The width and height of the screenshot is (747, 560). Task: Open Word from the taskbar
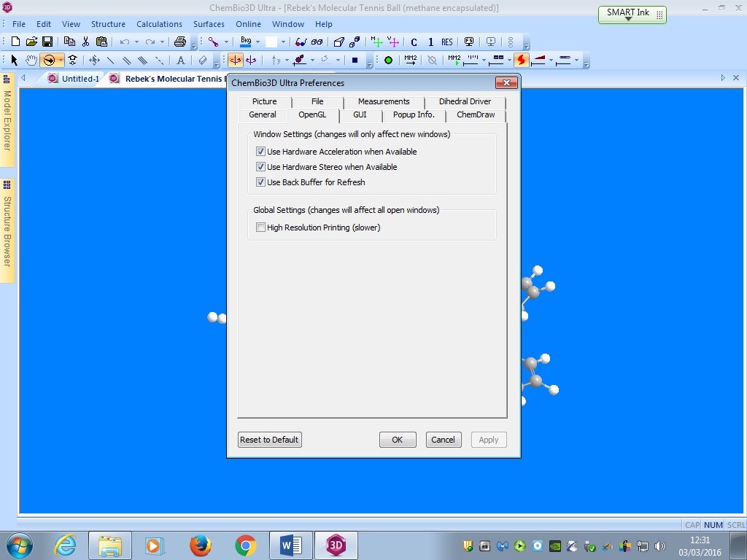point(290,545)
